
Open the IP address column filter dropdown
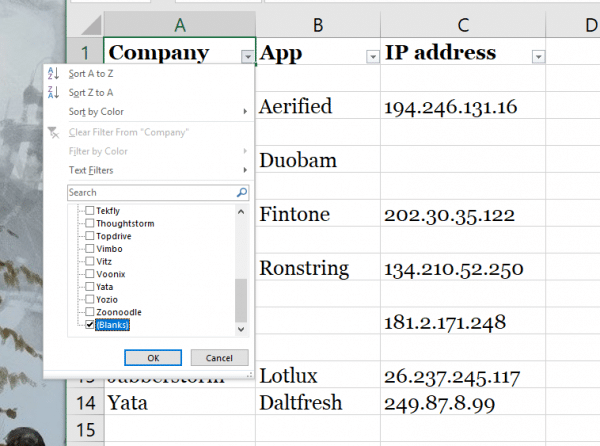(539, 56)
